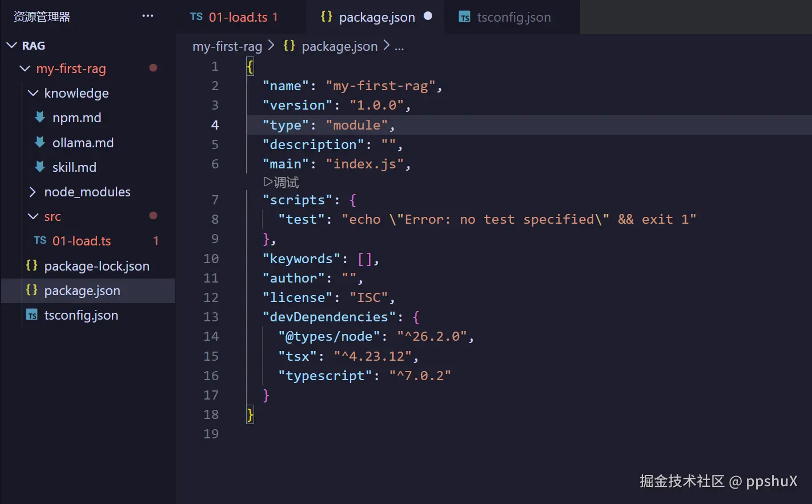
Task: Click the braces icon in the breadcrumb
Action: tap(290, 46)
